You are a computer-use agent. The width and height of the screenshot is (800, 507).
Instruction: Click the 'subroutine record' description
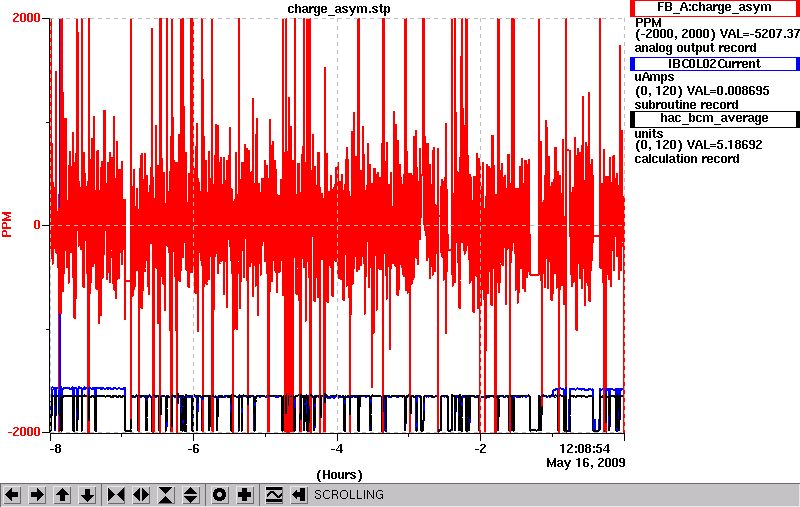[x=686, y=105]
